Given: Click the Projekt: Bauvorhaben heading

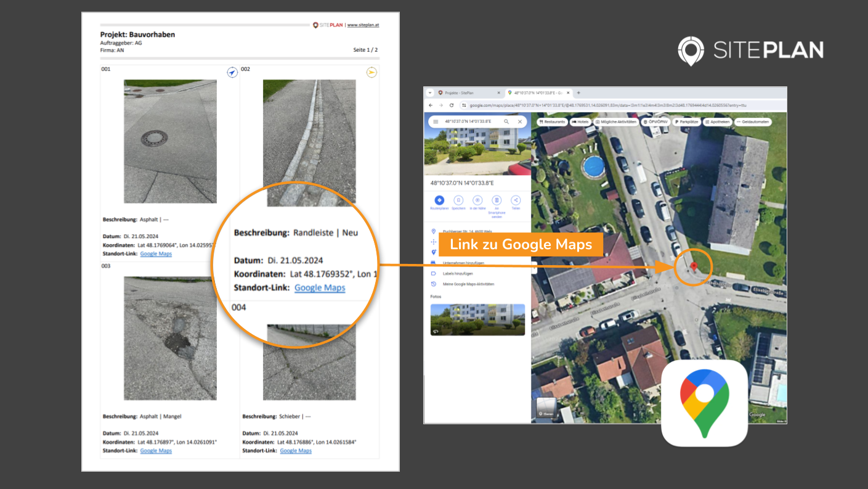Looking at the screenshot, I should click(137, 35).
